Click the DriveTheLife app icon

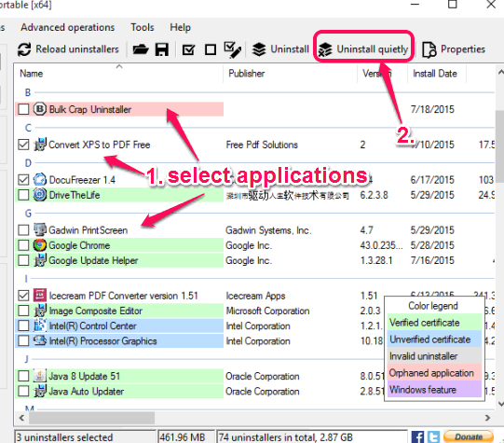(40, 195)
